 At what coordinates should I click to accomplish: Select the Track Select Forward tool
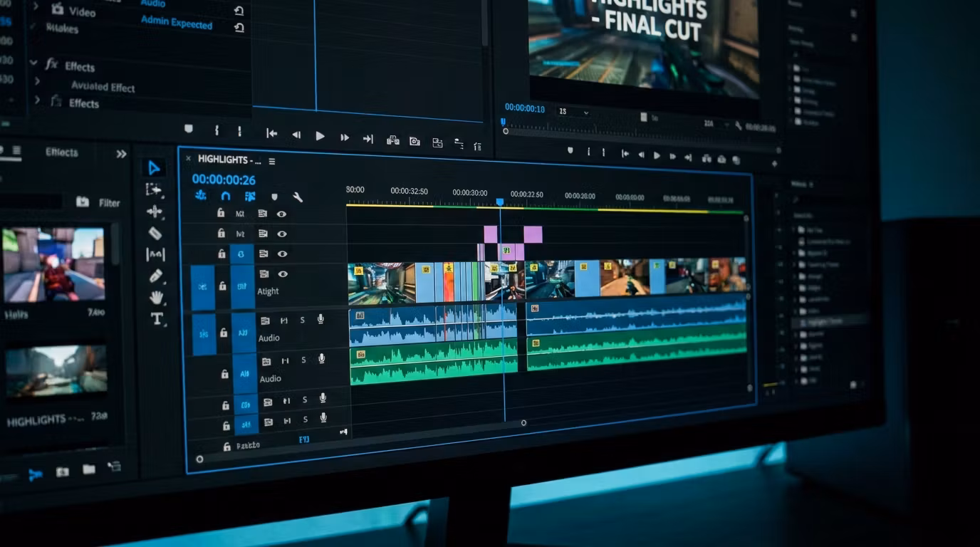[154, 189]
